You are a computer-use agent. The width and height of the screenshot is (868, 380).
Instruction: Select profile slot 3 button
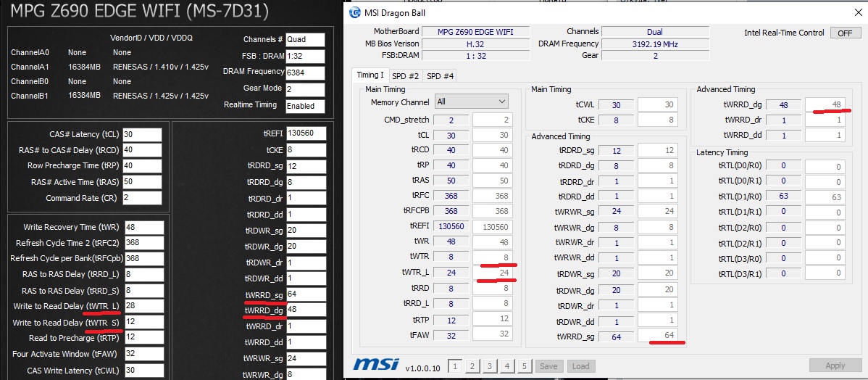(x=489, y=365)
